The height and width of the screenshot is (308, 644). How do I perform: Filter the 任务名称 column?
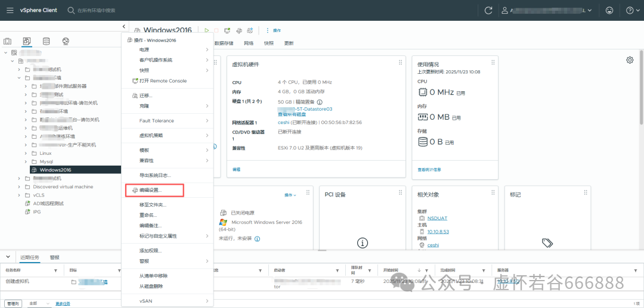click(x=56, y=270)
